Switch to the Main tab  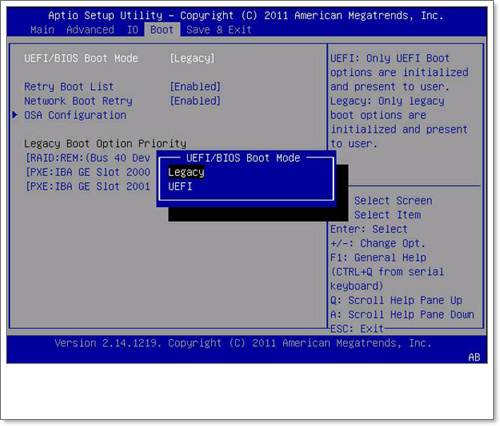pos(42,30)
